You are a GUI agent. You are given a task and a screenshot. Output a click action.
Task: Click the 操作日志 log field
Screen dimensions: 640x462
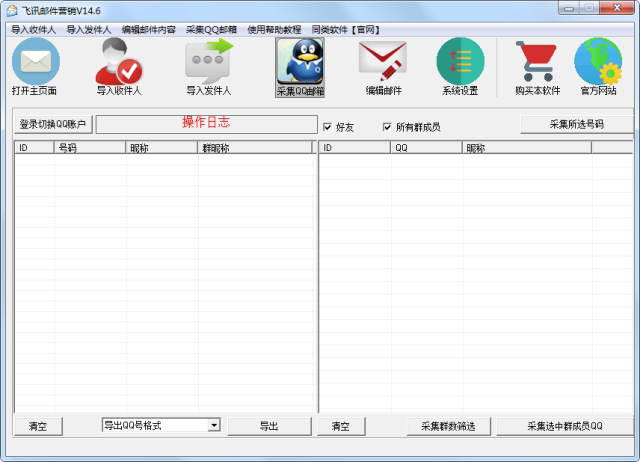point(207,124)
